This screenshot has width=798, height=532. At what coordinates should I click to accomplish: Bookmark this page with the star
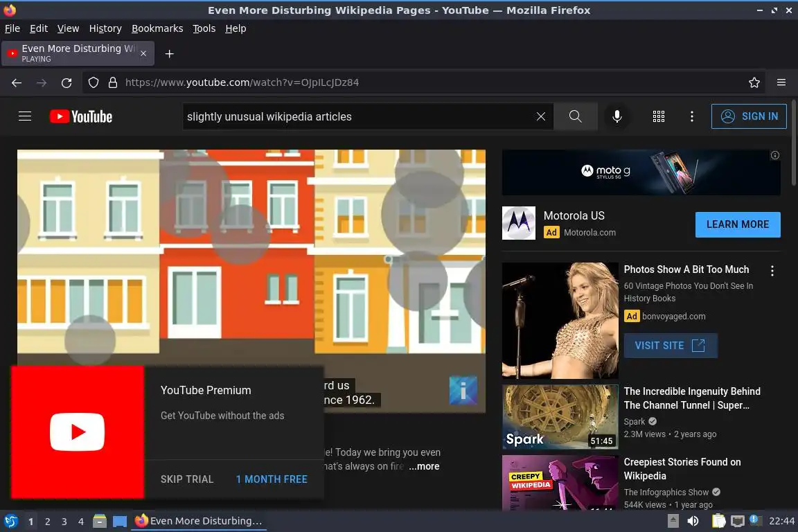pyautogui.click(x=754, y=82)
